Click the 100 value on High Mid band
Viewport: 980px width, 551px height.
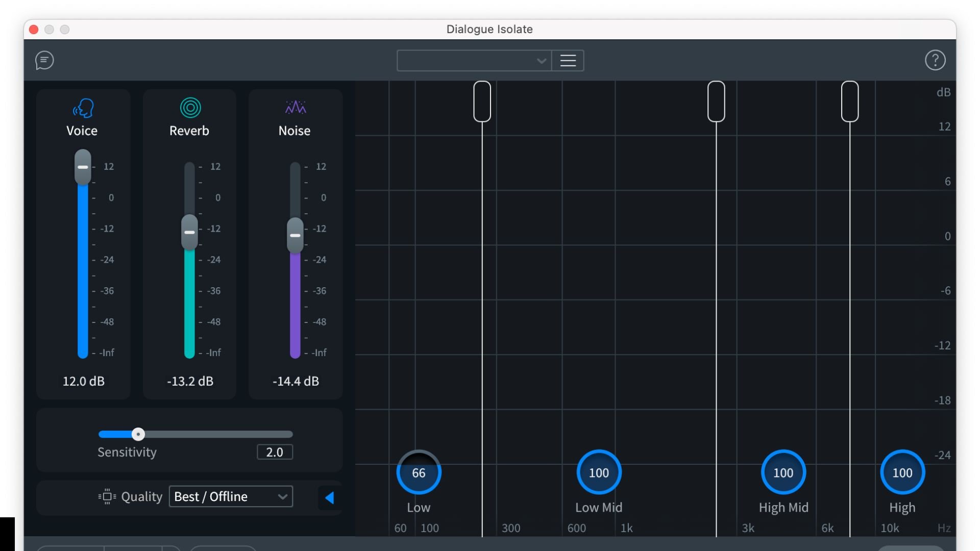tap(783, 472)
